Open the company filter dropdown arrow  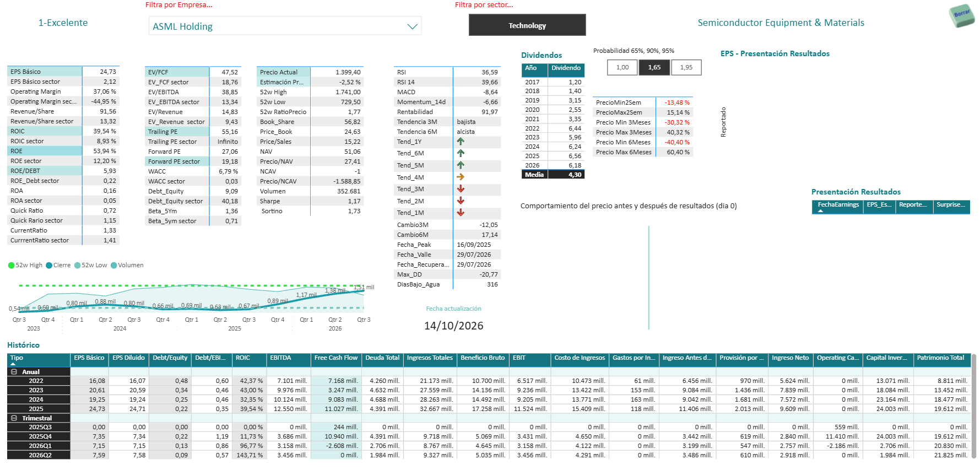pyautogui.click(x=412, y=26)
